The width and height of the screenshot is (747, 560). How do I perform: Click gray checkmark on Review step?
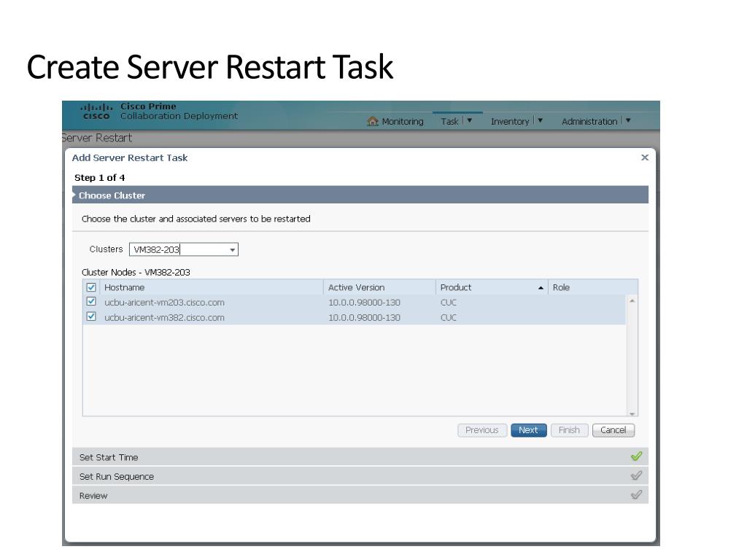click(636, 494)
